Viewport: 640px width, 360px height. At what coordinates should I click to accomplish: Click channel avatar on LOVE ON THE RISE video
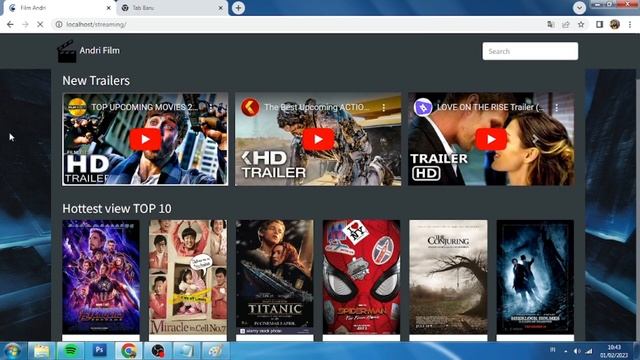(423, 107)
